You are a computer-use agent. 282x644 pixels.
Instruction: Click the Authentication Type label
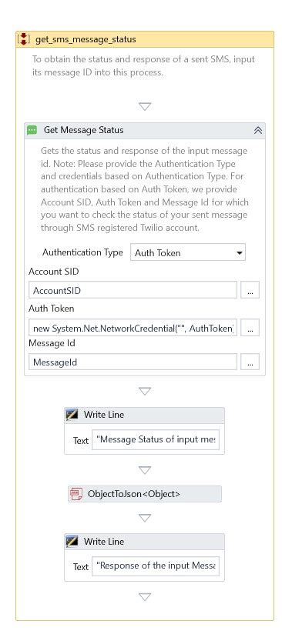tap(82, 252)
